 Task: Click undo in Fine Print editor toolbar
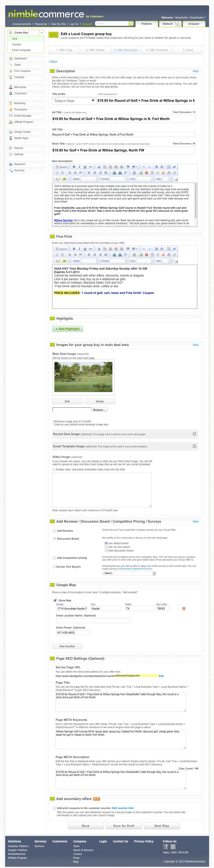click(144, 249)
